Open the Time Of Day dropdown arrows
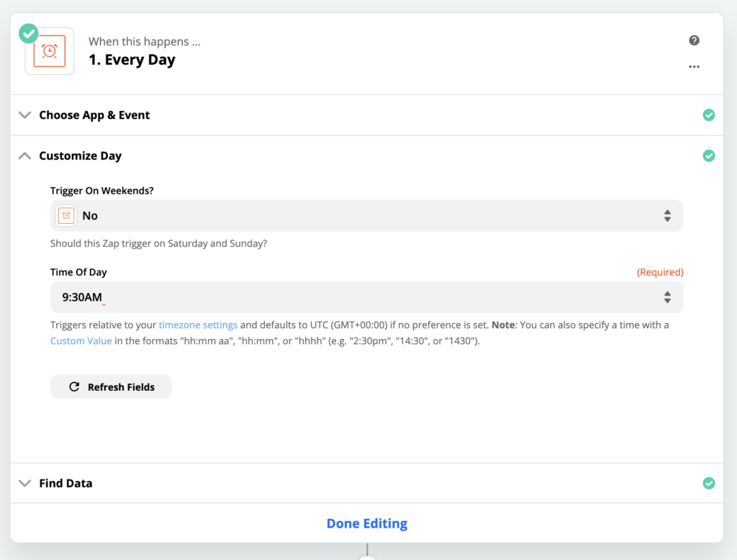This screenshot has width=737, height=560. coord(667,297)
